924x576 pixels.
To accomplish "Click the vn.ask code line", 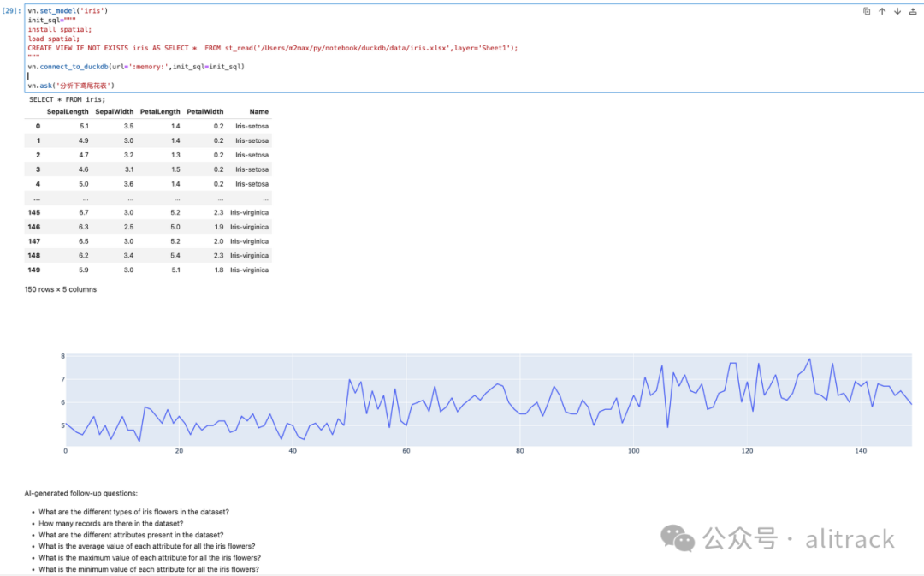I will [71, 86].
